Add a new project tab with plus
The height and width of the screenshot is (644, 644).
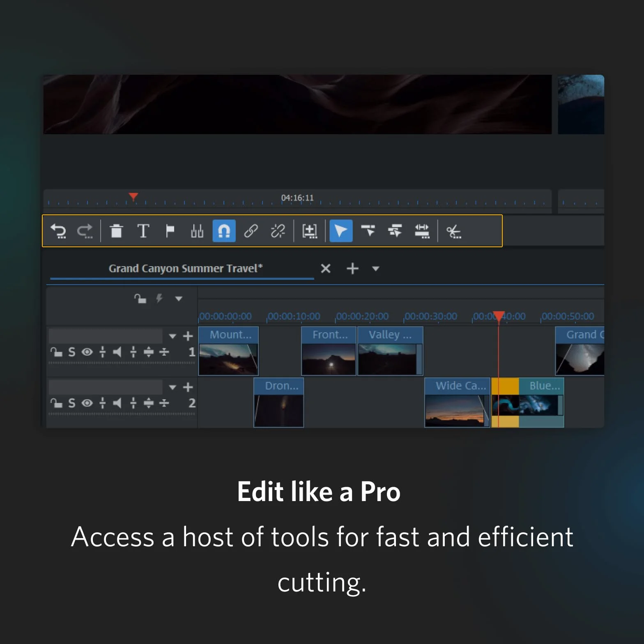tap(352, 269)
